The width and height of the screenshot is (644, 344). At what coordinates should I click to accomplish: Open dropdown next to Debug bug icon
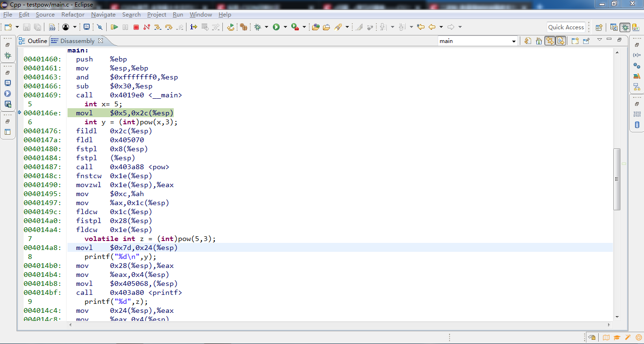[266, 27]
